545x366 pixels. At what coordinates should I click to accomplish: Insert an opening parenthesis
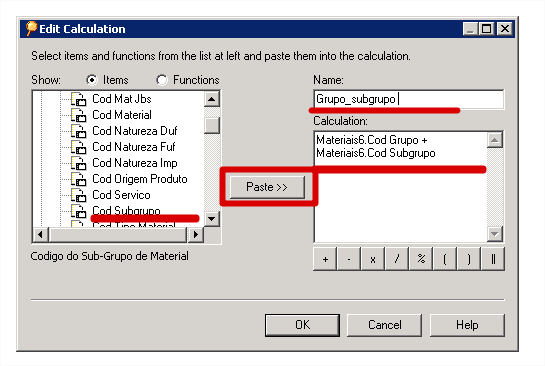[445, 259]
